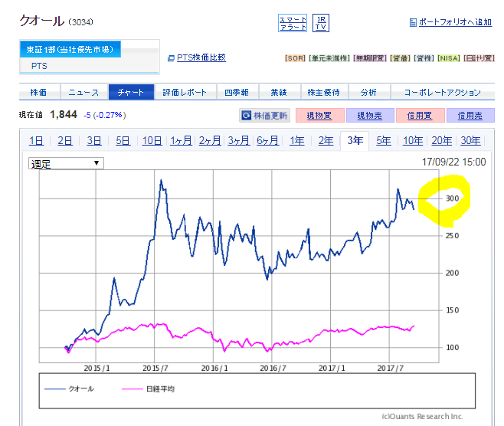Click the 株価更新 refresh icon
Screen dimensions: 504x426
pyautogui.click(x=246, y=116)
